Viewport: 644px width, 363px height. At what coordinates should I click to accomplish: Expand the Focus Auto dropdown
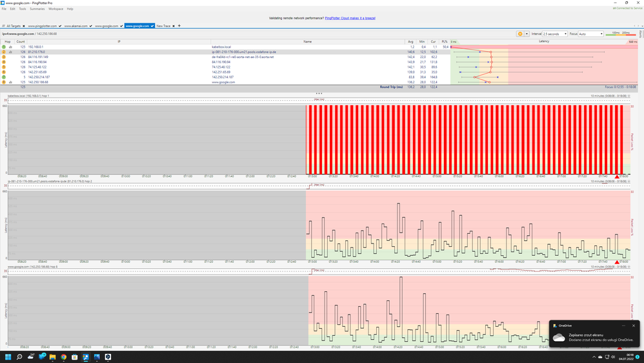[x=590, y=34]
